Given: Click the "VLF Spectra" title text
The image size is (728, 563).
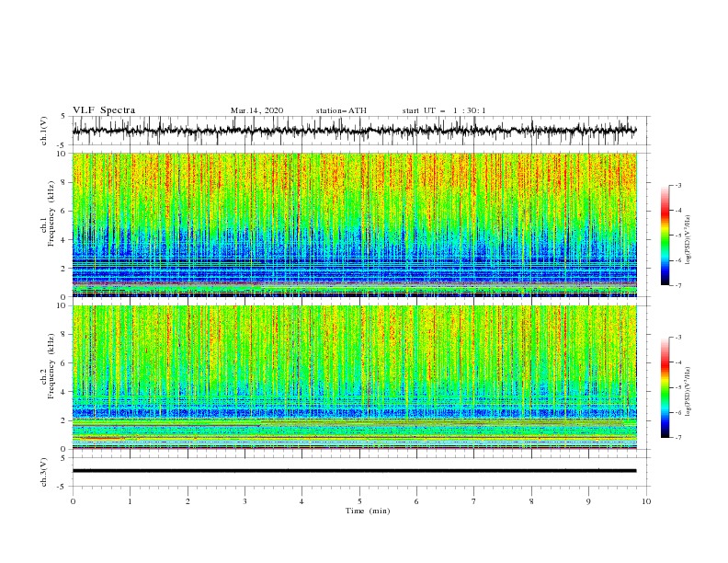Looking at the screenshot, I should coord(104,110).
